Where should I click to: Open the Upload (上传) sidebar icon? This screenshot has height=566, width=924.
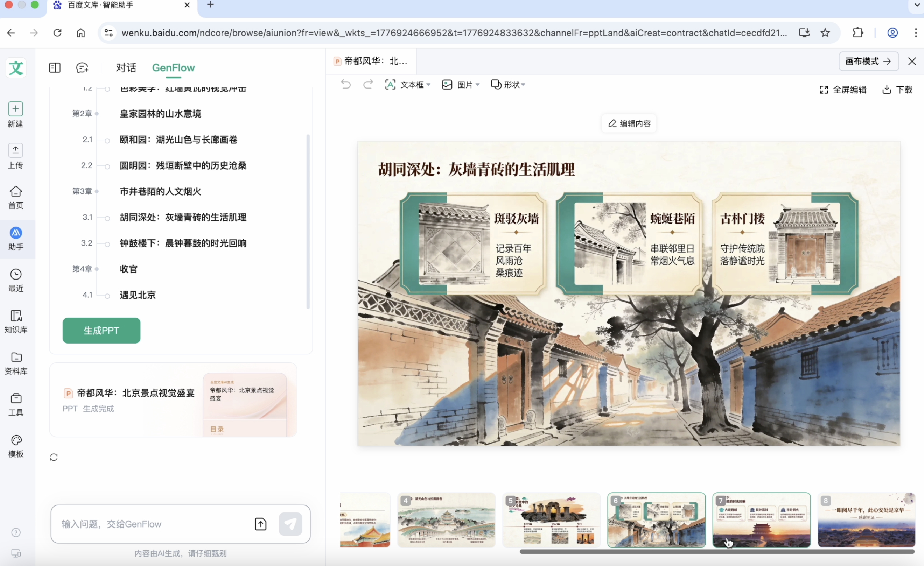point(15,151)
